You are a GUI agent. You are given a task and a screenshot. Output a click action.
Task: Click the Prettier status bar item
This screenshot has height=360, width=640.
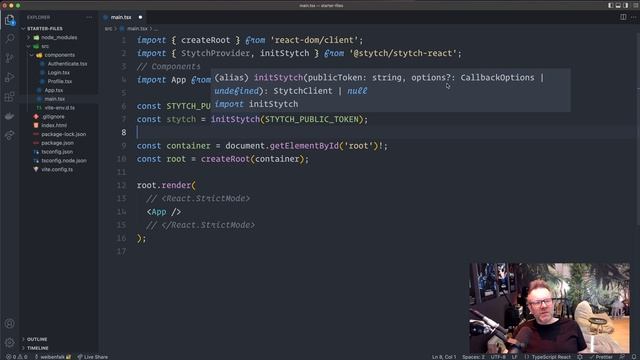601,357
